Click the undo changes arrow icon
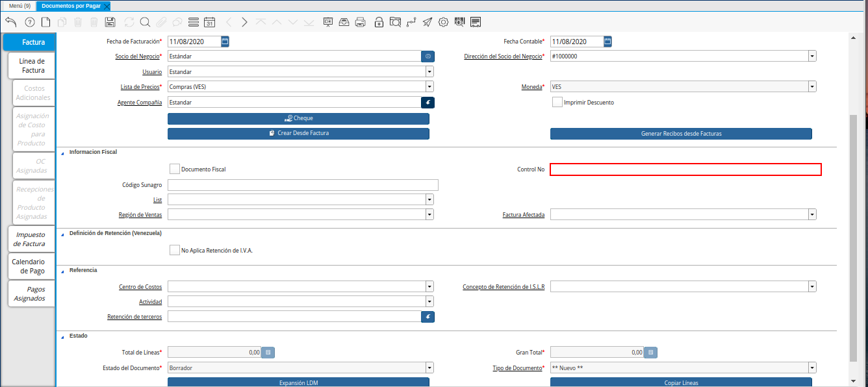The height and width of the screenshot is (387, 868). [10, 22]
